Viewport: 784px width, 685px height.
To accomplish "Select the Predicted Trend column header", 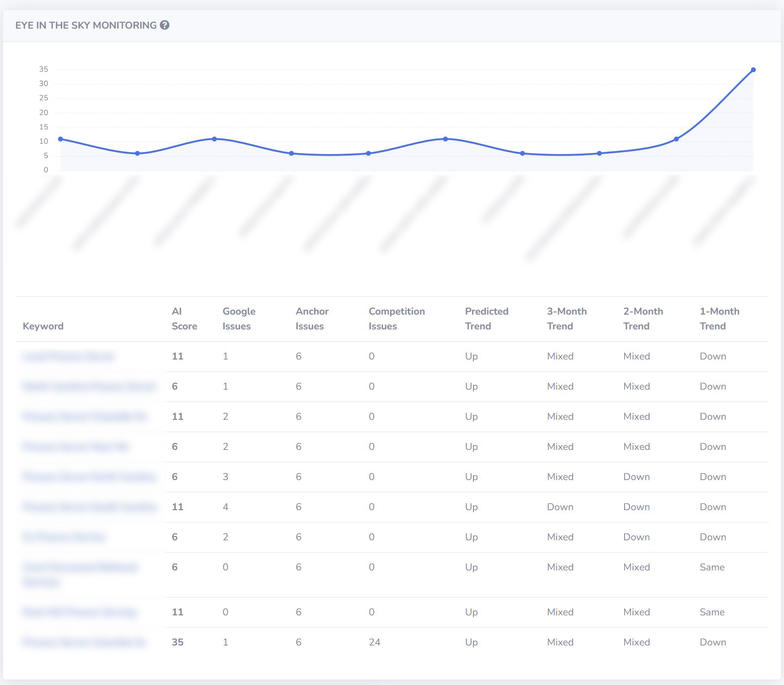I will [486, 319].
